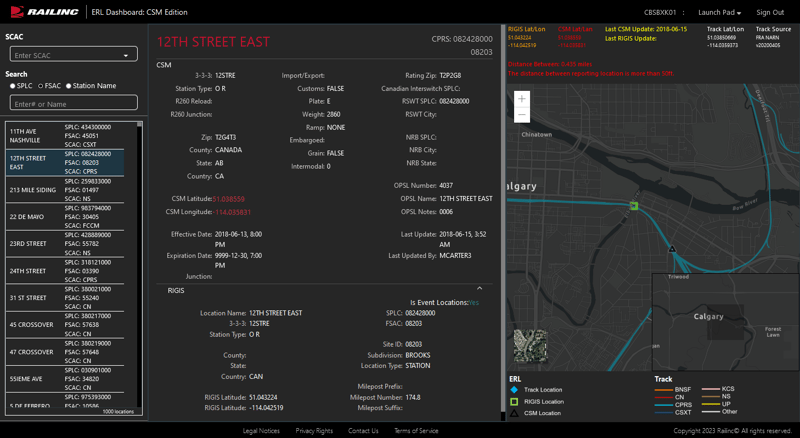
Task: Select 24TH STREET location
Action: [x=65, y=271]
